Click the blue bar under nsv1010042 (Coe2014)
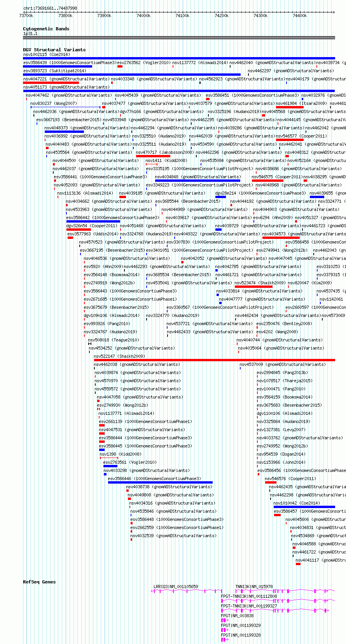Image resolution: width=346 pixels, height=644 pixels. tap(304, 507)
